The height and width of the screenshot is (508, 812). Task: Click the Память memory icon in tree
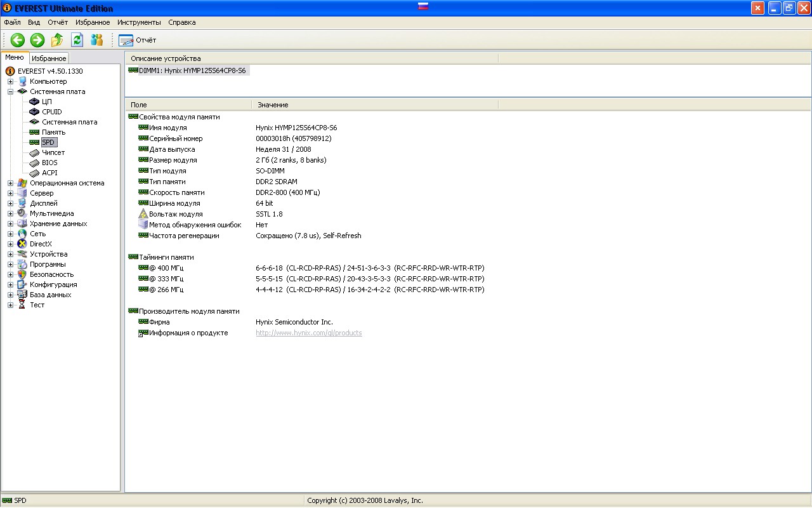pos(34,132)
